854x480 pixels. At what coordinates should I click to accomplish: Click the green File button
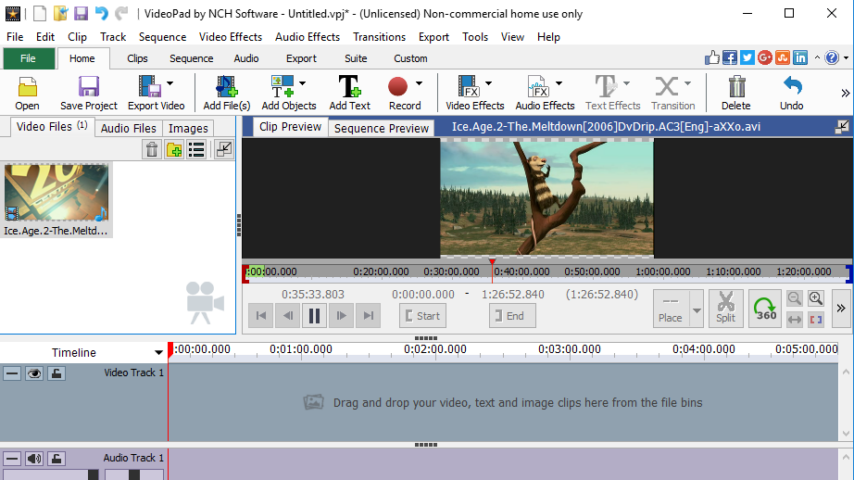click(28, 58)
